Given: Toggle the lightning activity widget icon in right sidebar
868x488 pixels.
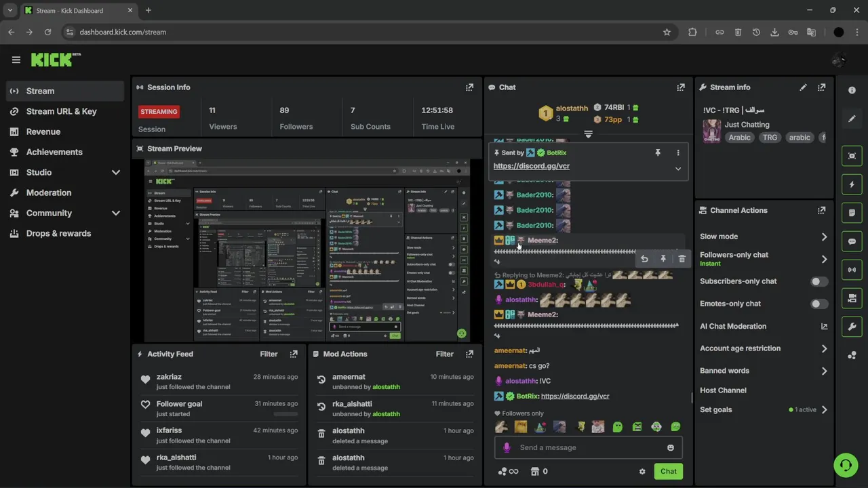Looking at the screenshot, I should 852,184.
